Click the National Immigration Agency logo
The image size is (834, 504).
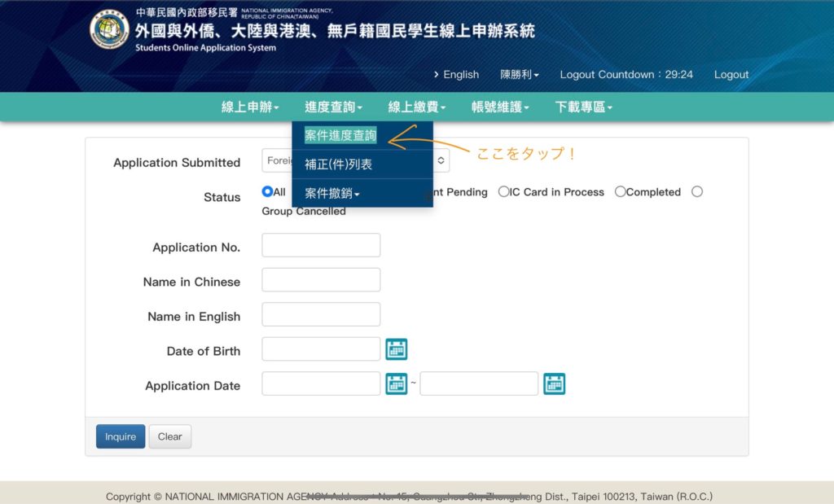coord(107,30)
